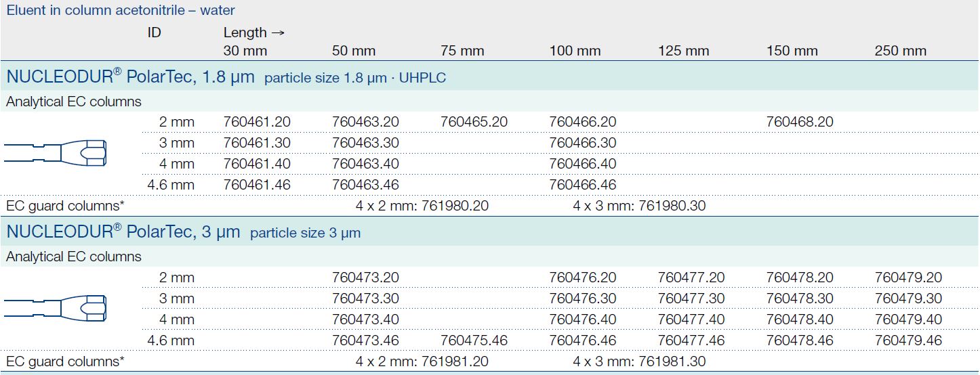The image size is (980, 375).
Task: Select part number 760478.46
Action: click(800, 340)
